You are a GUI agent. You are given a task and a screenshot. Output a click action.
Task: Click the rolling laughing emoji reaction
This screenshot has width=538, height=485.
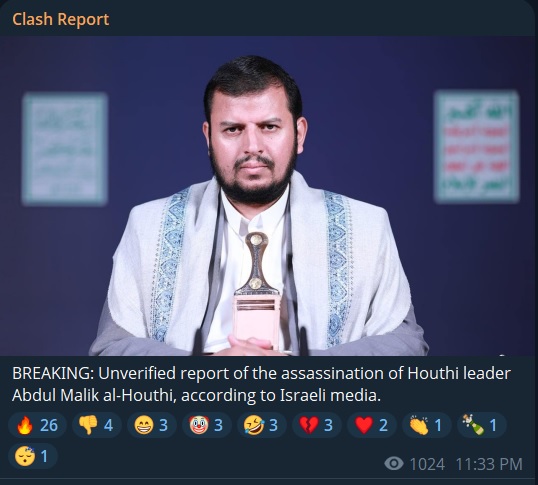pyautogui.click(x=262, y=425)
